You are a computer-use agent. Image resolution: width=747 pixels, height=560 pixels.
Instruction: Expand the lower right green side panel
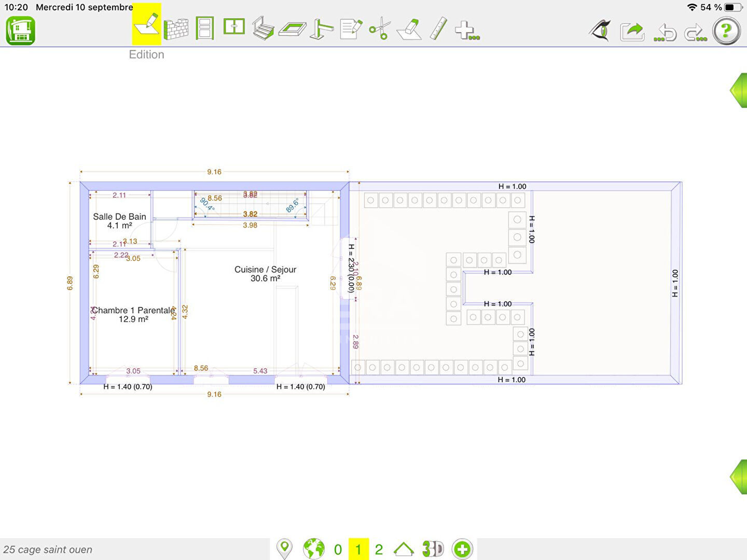[739, 477]
